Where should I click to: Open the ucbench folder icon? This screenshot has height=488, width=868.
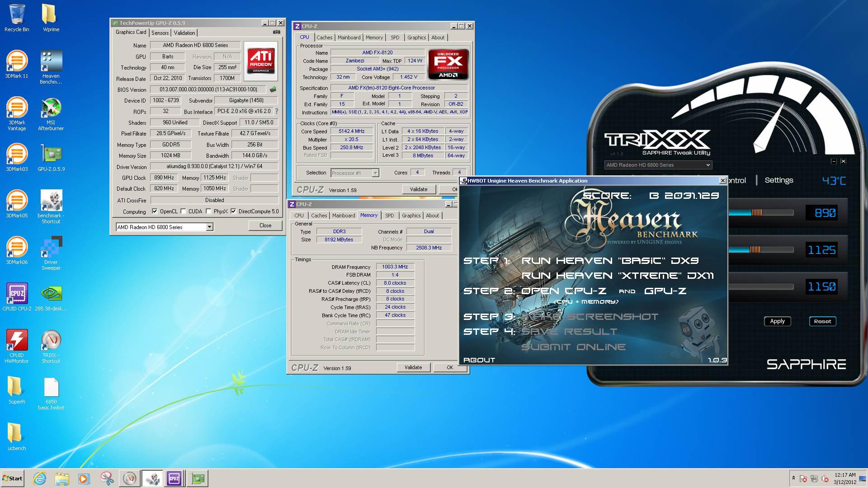point(17,436)
